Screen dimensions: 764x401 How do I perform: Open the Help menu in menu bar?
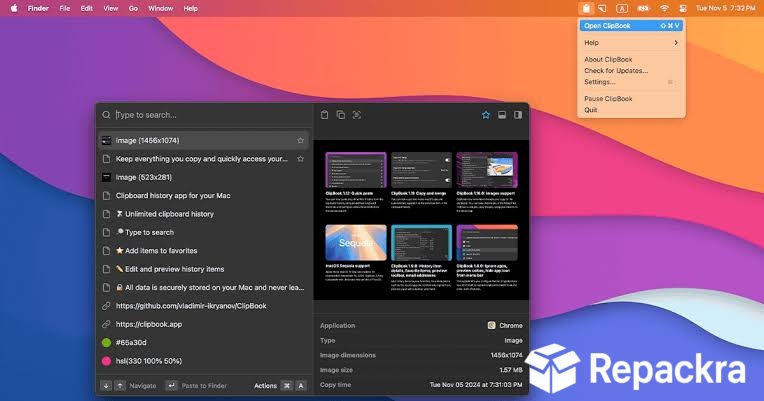(x=191, y=8)
